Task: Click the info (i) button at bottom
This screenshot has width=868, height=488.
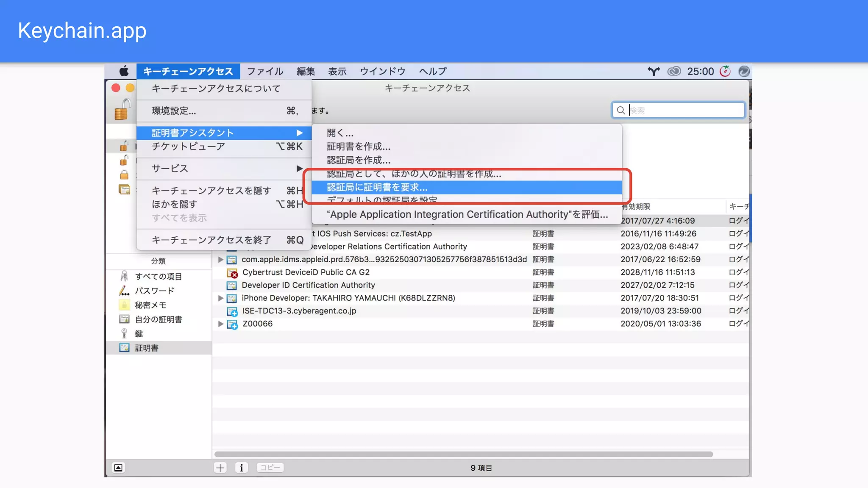Action: coord(241,468)
